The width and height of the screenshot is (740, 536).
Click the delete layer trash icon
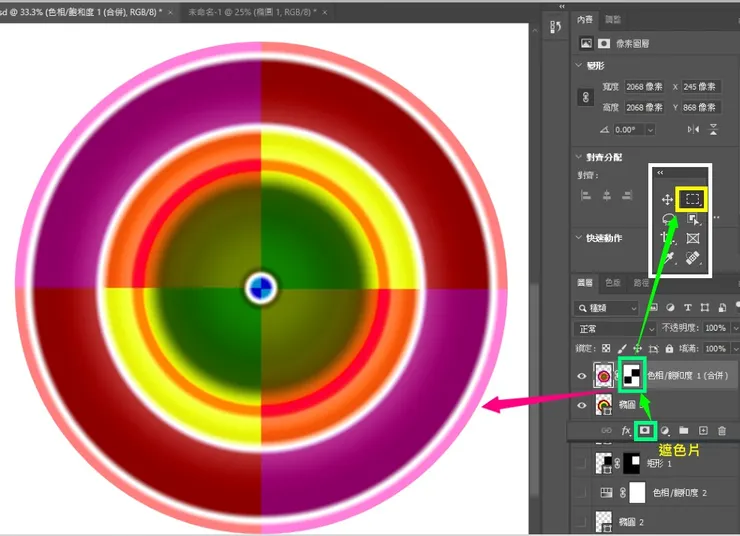pyautogui.click(x=722, y=430)
